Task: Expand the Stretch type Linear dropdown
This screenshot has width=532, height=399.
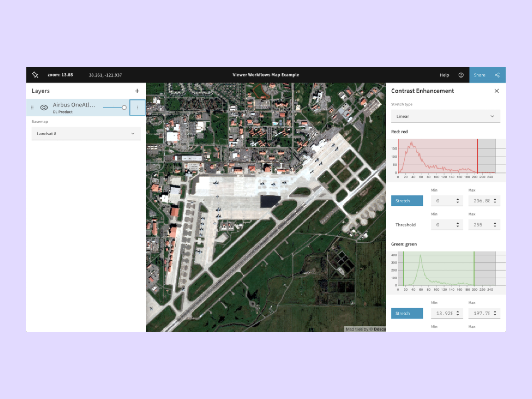Action: [x=445, y=116]
